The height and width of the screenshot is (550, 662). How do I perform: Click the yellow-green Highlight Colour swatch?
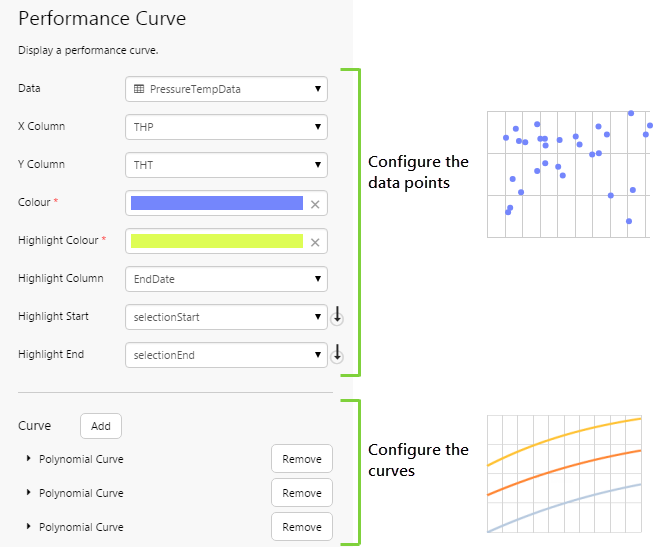pyautogui.click(x=216, y=241)
